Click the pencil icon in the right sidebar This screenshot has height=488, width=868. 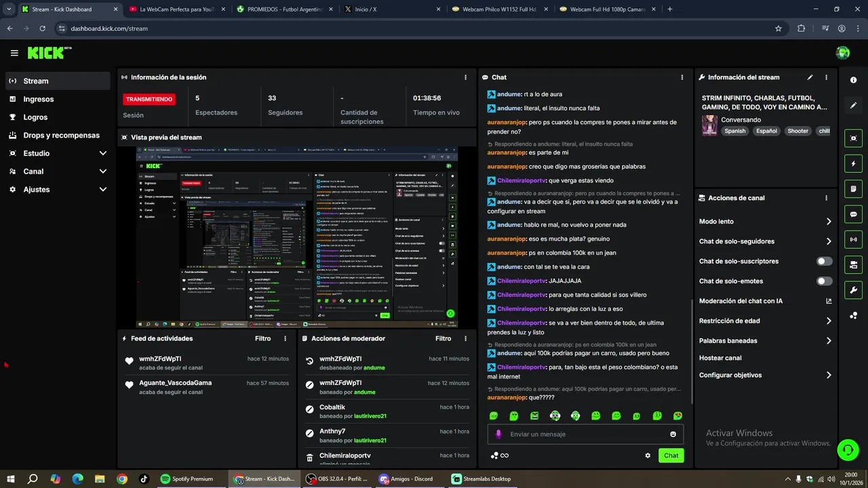853,105
